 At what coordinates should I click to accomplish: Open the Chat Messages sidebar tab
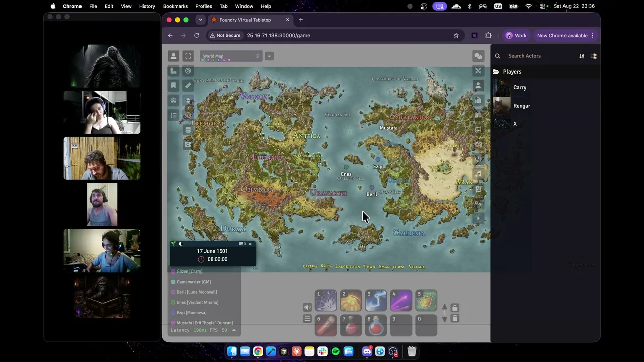point(478,56)
